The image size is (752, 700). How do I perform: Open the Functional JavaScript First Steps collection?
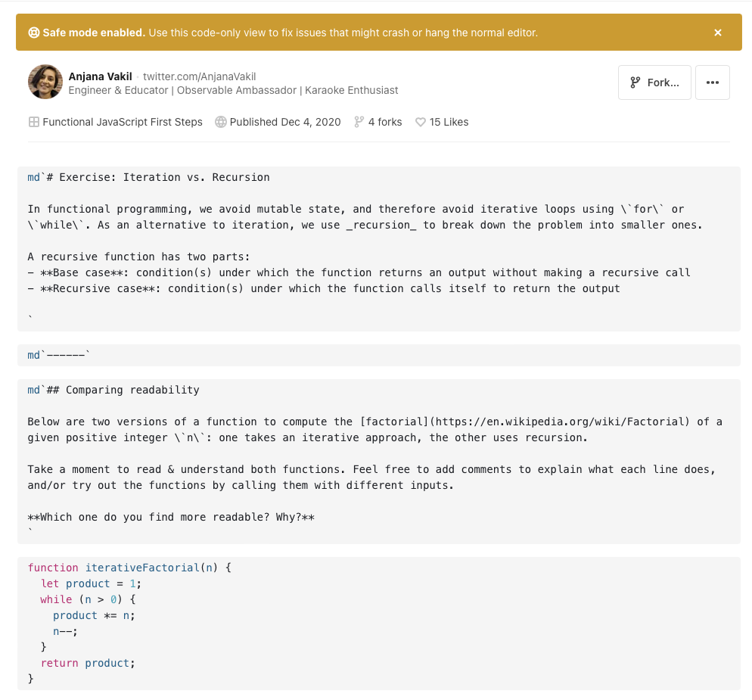point(123,122)
